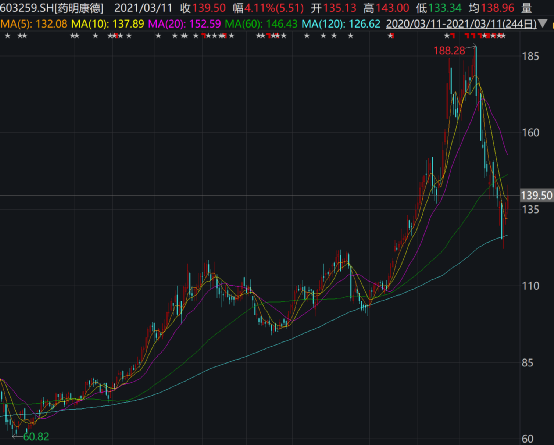The image size is (554, 445).
Task: Click the first star marker at far left
Action: (7, 36)
